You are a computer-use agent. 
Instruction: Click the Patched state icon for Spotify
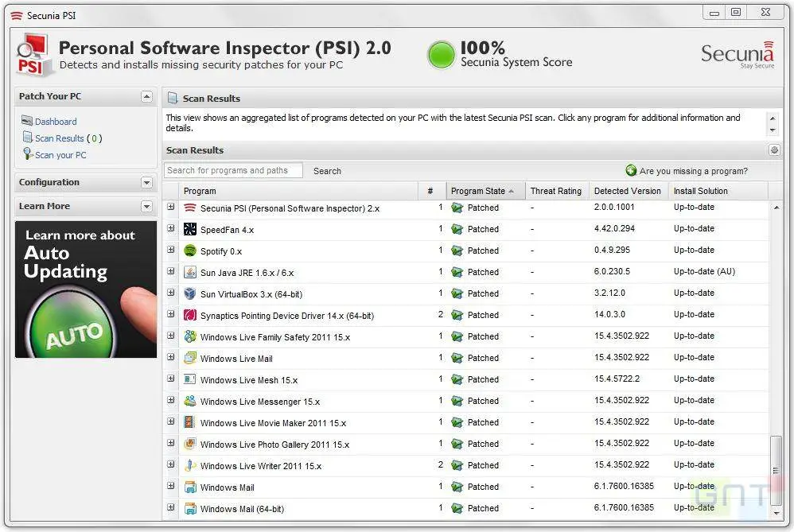(x=457, y=250)
